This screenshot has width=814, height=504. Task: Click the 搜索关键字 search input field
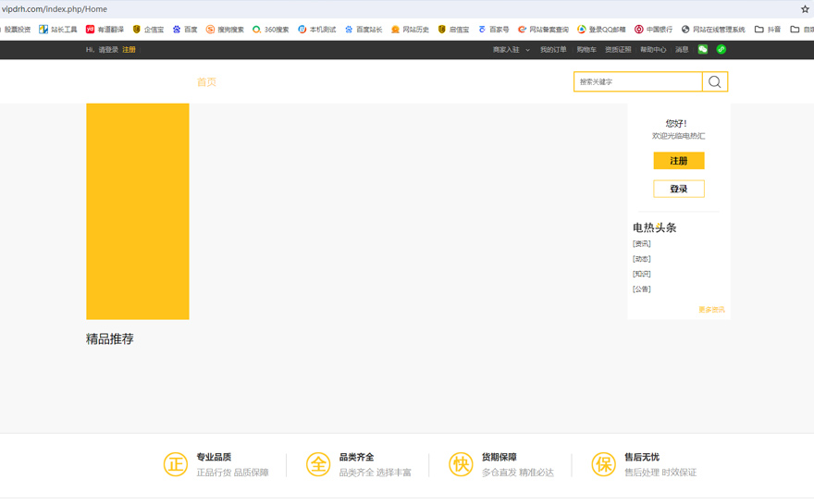pyautogui.click(x=637, y=82)
